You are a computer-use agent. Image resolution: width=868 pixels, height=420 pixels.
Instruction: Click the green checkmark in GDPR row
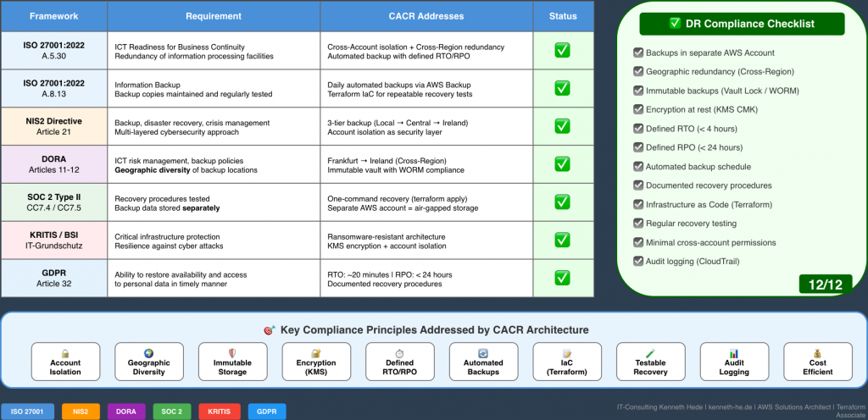click(x=562, y=278)
